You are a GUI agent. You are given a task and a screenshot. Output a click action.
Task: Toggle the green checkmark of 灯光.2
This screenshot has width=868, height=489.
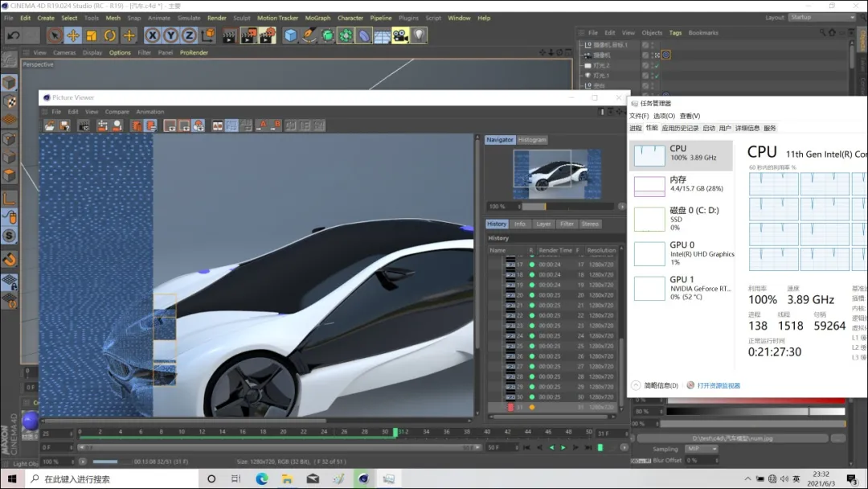(x=657, y=65)
